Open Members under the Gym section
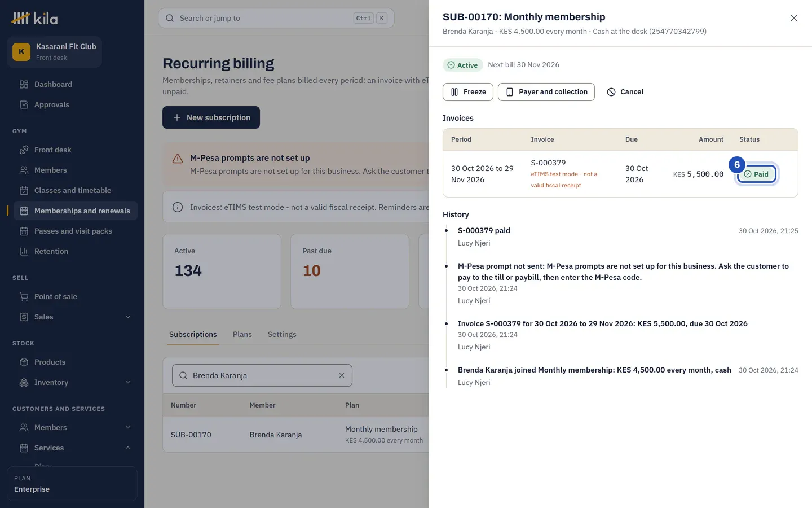The image size is (812, 508). point(75,170)
